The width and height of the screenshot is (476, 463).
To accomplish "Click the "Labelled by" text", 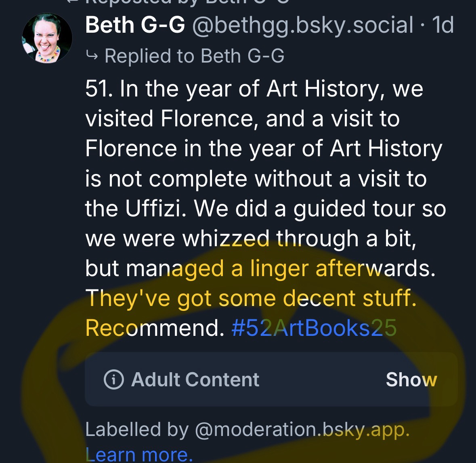I will coord(137,429).
